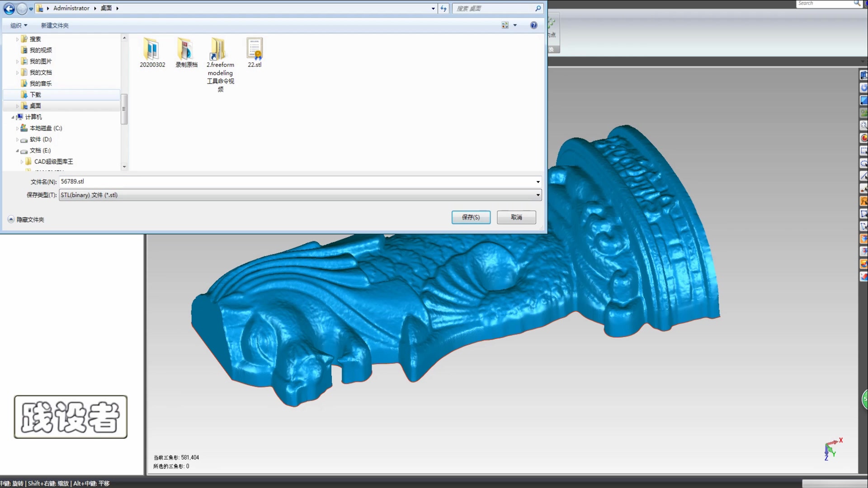Click the change view icon

[x=505, y=25]
